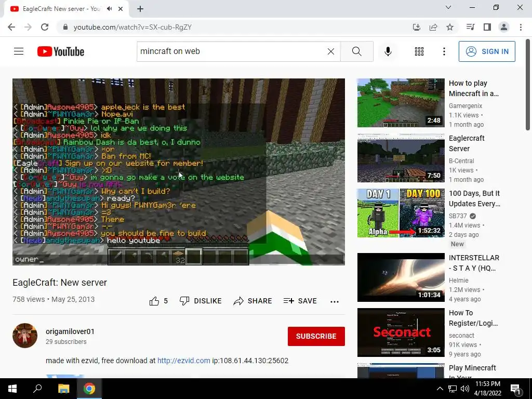Viewport: 532px width, 399px height.
Task: Open Seconact register/login video thumbnail
Action: coord(401,332)
